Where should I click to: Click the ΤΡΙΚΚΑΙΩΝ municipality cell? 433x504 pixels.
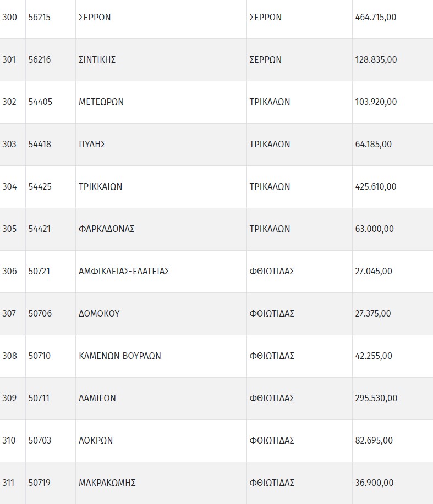point(101,186)
